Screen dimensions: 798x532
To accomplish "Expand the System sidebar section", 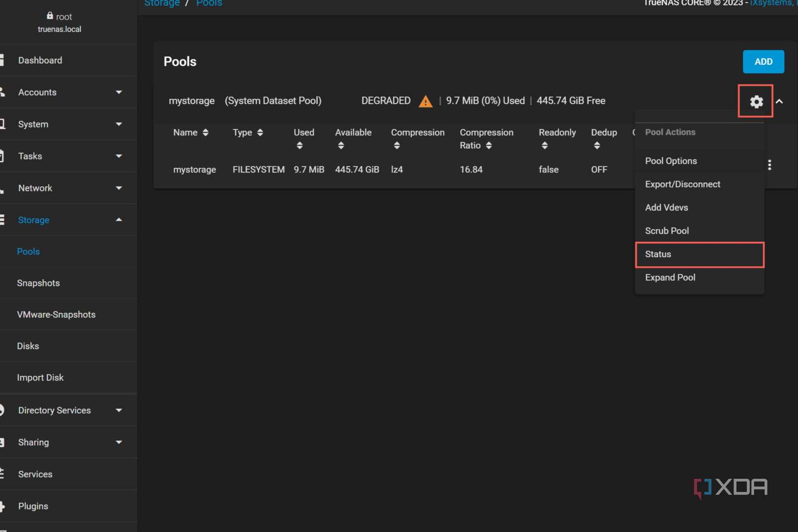I will click(68, 124).
